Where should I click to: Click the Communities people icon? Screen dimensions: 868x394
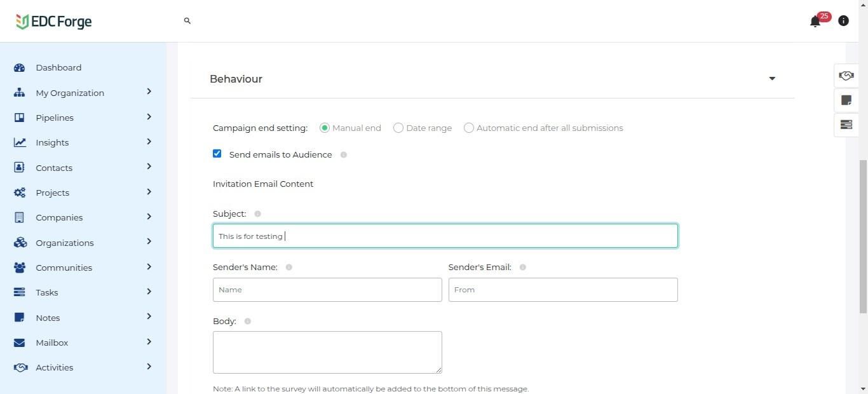(20, 268)
